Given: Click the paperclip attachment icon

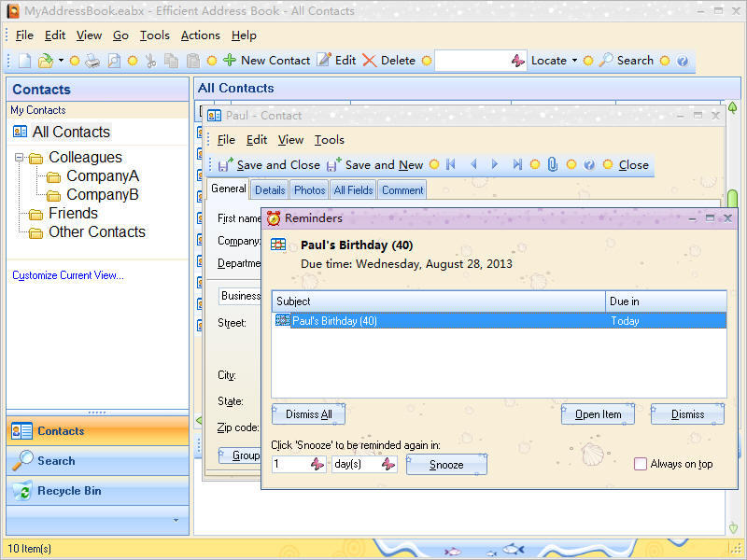Looking at the screenshot, I should 552,165.
